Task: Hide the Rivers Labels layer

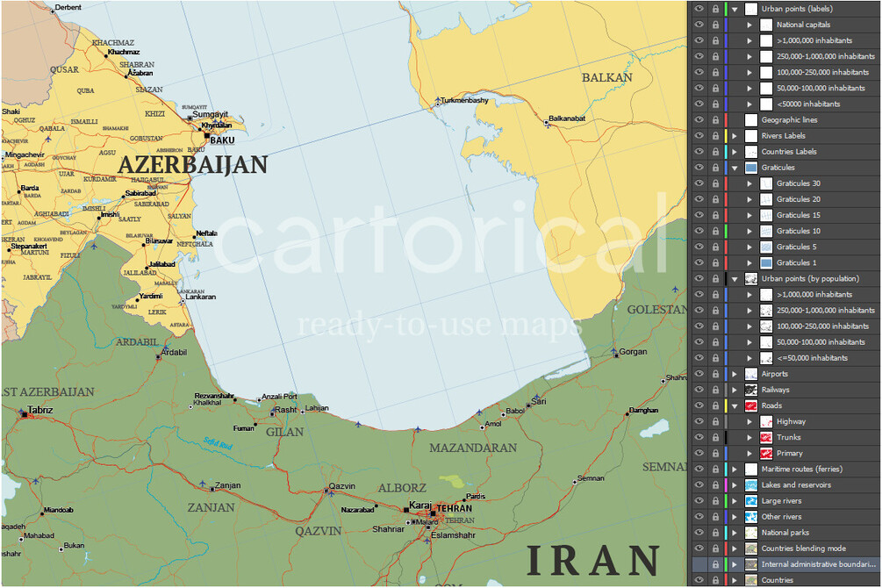Action: pyautogui.click(x=699, y=136)
